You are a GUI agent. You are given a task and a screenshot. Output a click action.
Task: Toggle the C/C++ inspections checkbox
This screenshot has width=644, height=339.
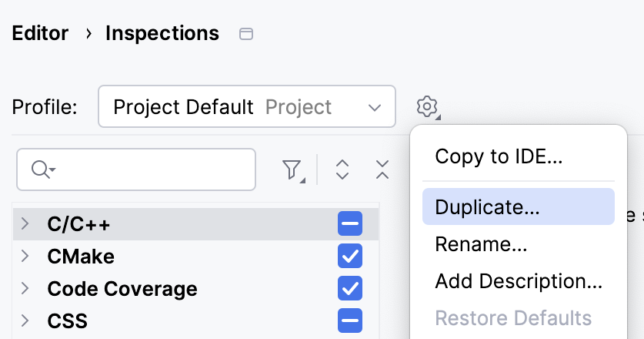coord(350,224)
